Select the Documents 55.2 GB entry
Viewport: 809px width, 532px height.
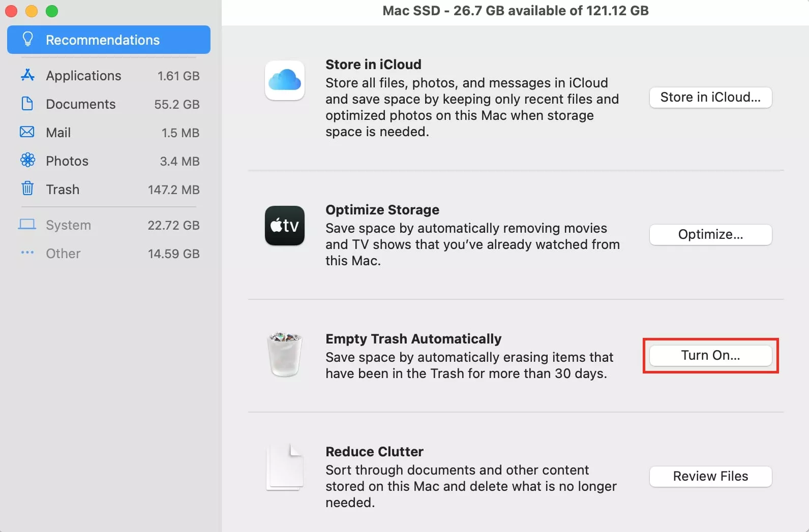click(x=109, y=104)
